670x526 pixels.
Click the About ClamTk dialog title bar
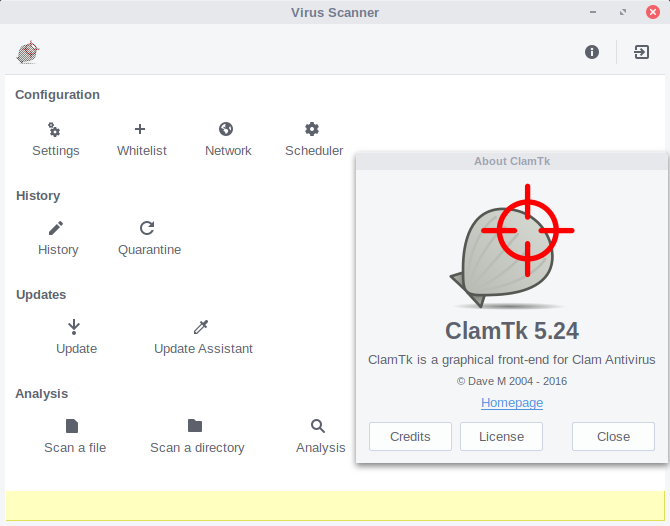tap(512, 161)
